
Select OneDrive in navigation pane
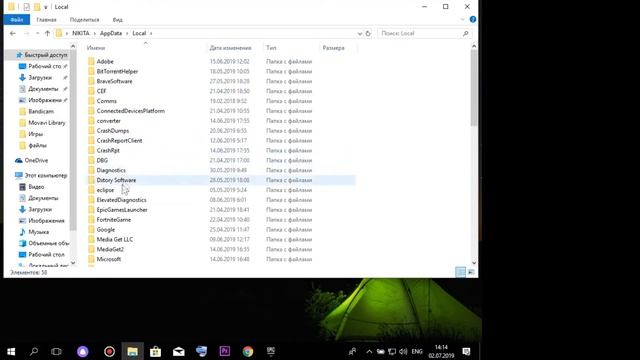coord(36,160)
